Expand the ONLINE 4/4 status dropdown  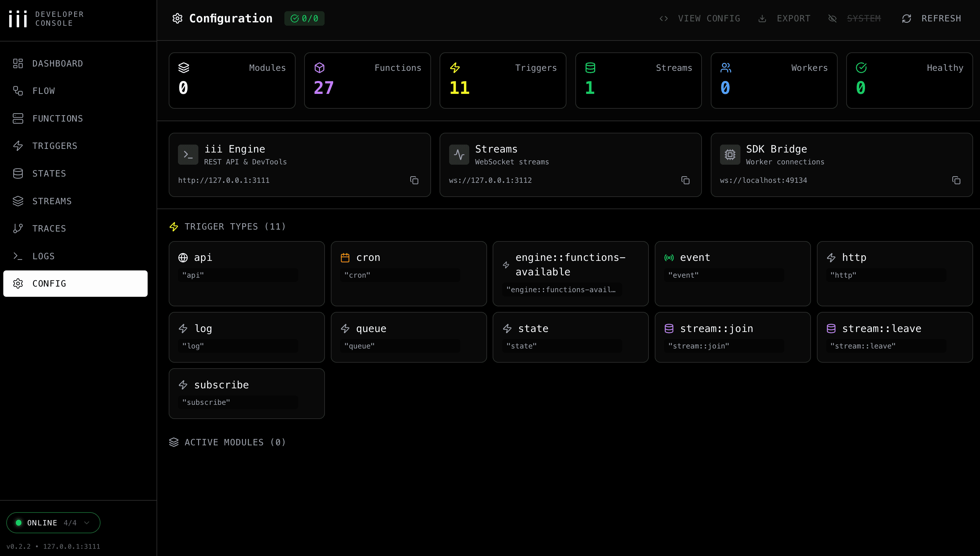click(87, 522)
